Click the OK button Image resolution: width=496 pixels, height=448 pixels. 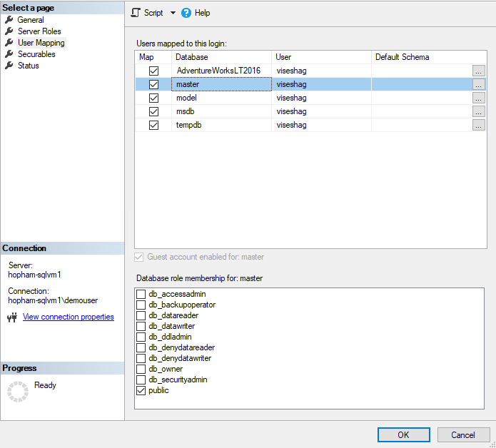coord(404,434)
